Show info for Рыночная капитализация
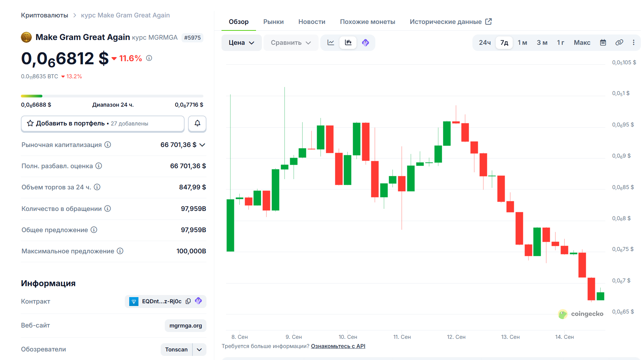Image resolution: width=644 pixels, height=360 pixels. (x=108, y=145)
